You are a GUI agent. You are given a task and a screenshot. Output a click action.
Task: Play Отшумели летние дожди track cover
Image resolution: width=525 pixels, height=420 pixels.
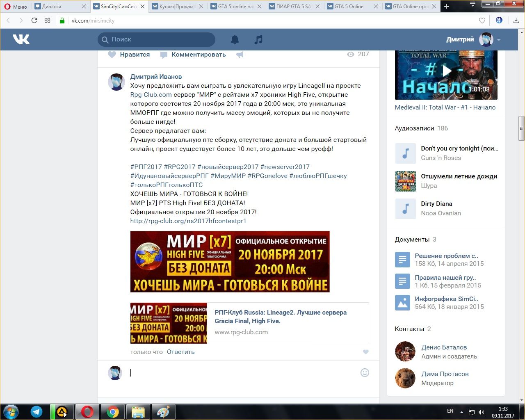(x=405, y=181)
